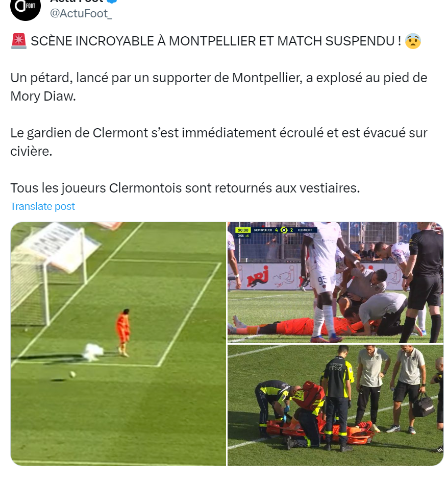
Task: Click the ActuFoot display name at top
Action: coord(77,1)
